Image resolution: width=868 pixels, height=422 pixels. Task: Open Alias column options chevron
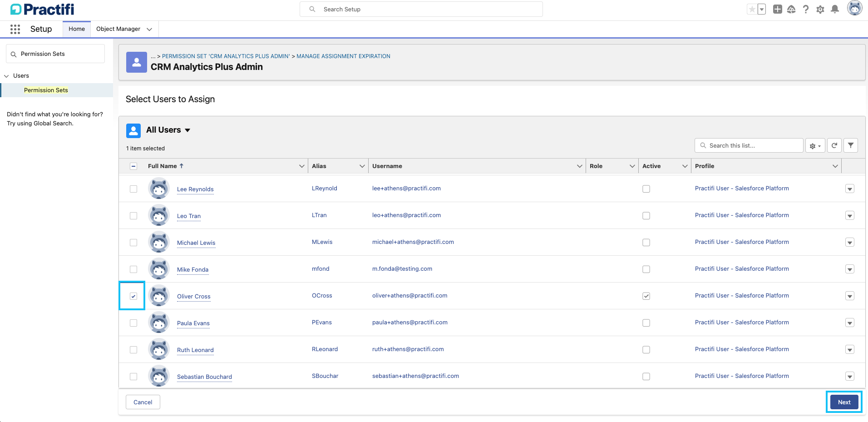tap(362, 166)
